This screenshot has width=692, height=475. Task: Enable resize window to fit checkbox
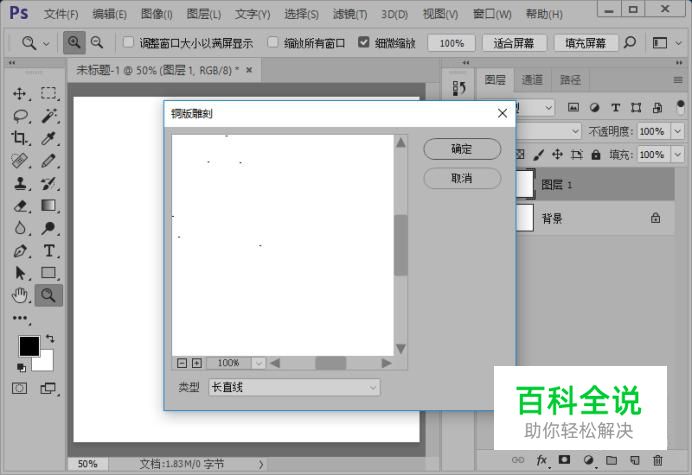point(128,42)
